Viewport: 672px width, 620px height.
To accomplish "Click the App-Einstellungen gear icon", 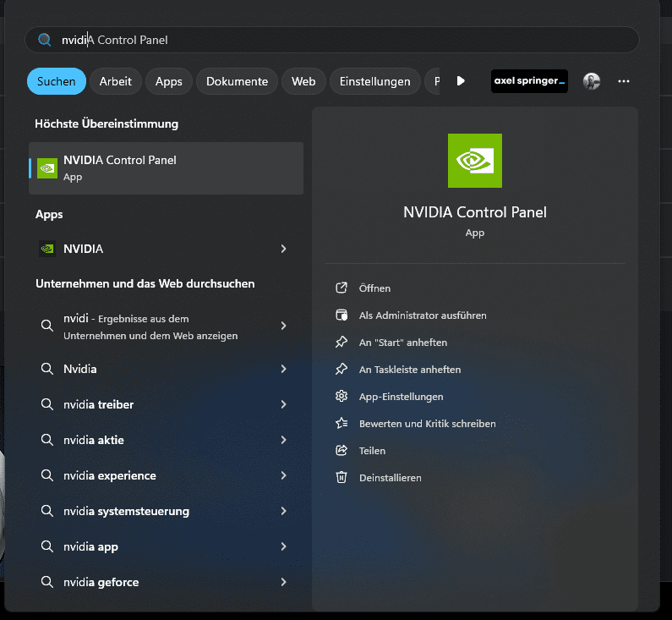I will tap(341, 396).
